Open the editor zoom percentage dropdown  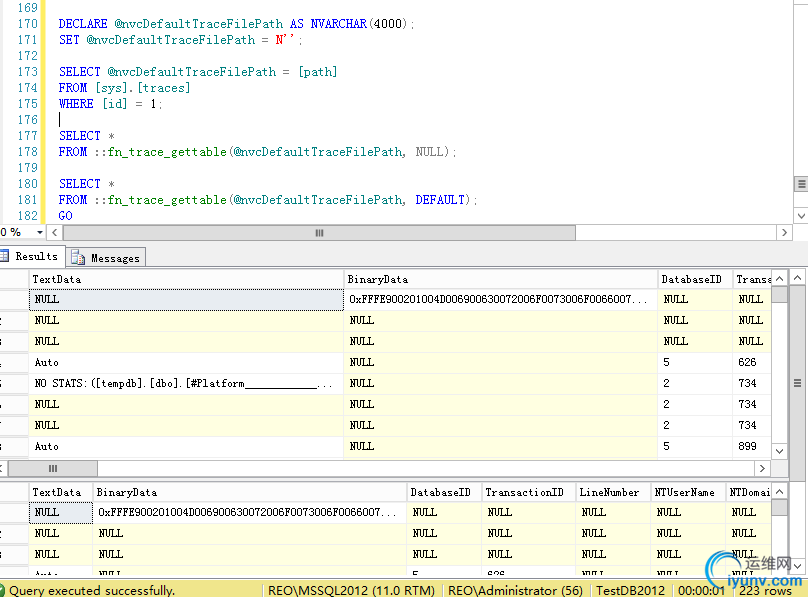[x=40, y=233]
